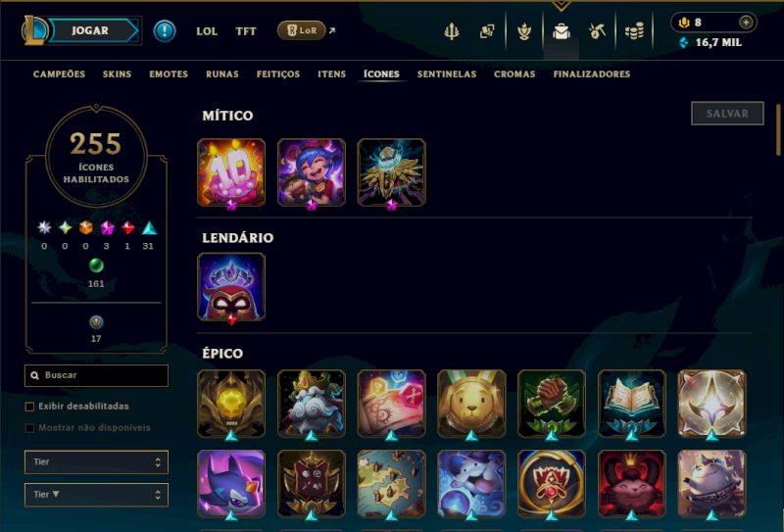The height and width of the screenshot is (532, 784).
Task: Click the blue notification alert icon
Action: coord(165,31)
